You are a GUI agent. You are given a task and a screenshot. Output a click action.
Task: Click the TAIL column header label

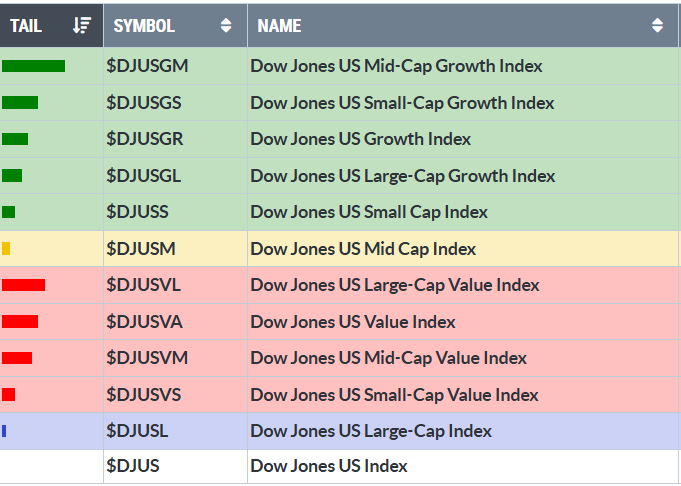coord(26,26)
